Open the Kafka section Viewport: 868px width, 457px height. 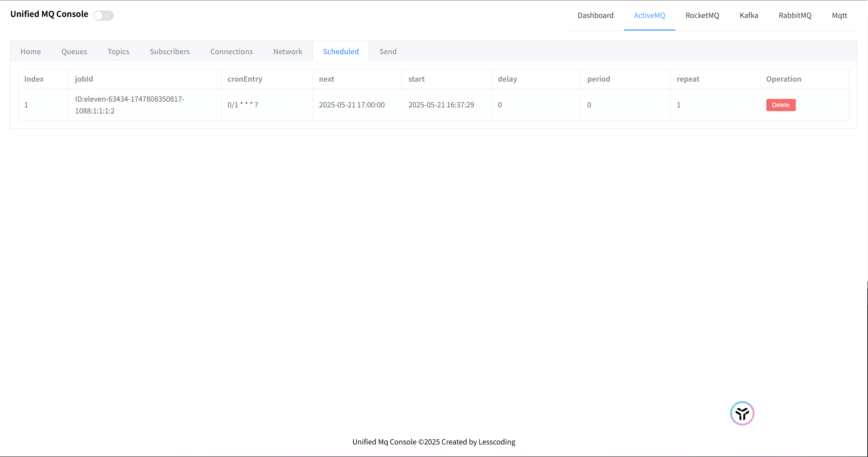tap(748, 16)
